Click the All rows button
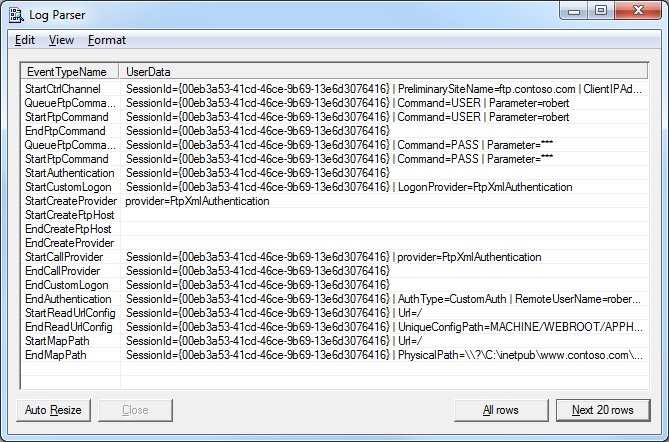Image resolution: width=669 pixels, height=442 pixels. pos(501,410)
